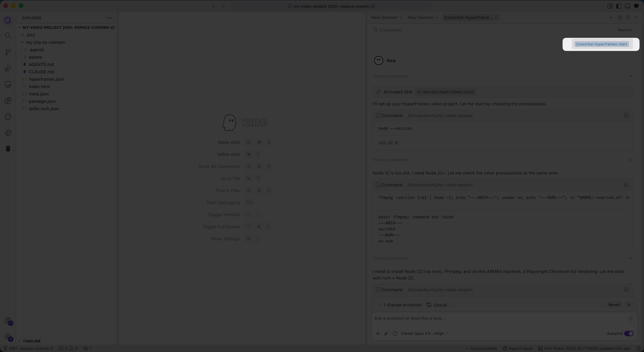Click the attach file paperclip icon

pos(386,334)
